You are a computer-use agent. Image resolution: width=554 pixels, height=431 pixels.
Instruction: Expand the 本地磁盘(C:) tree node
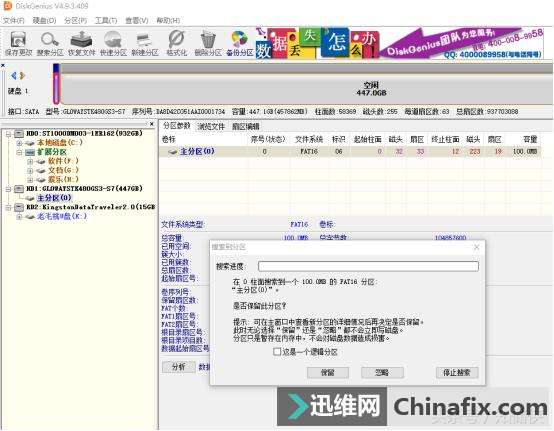19,143
